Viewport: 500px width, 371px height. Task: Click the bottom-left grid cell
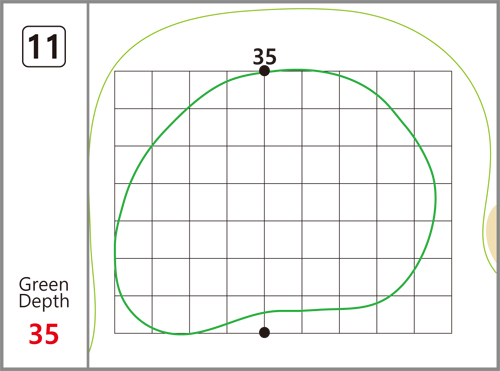(133, 314)
